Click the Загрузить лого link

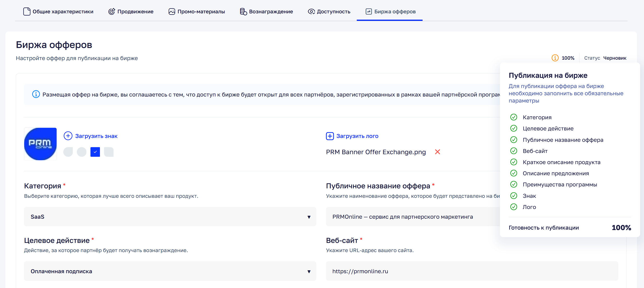(x=357, y=136)
